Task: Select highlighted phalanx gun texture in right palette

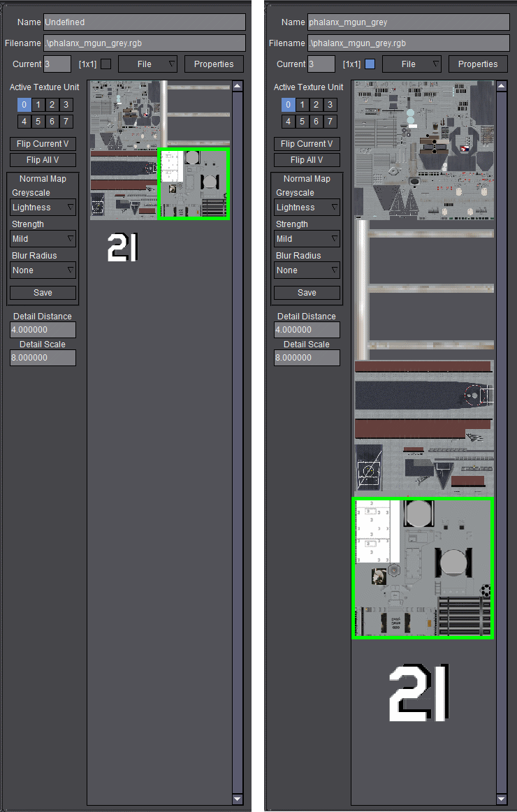Action: click(423, 568)
